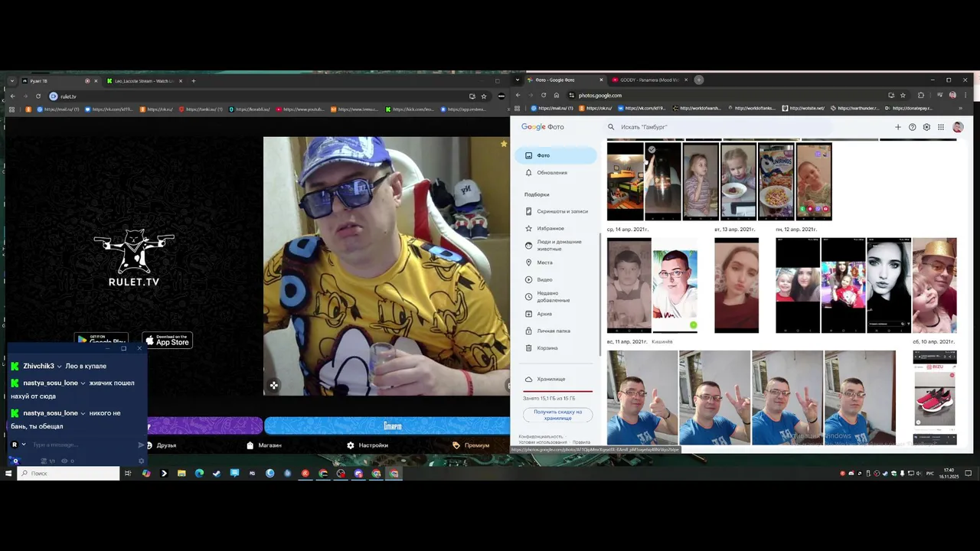Open the App Store download badge
This screenshot has width=980, height=551.
tap(168, 341)
